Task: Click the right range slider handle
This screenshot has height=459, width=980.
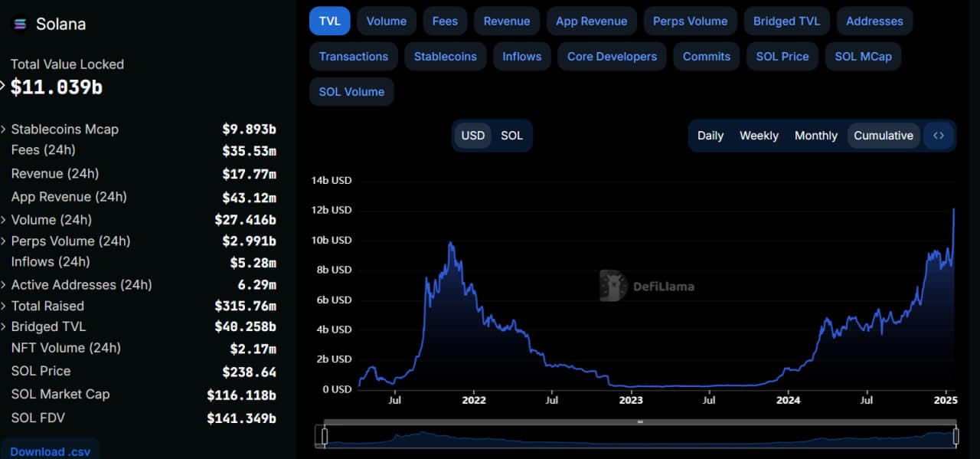Action: pos(955,436)
